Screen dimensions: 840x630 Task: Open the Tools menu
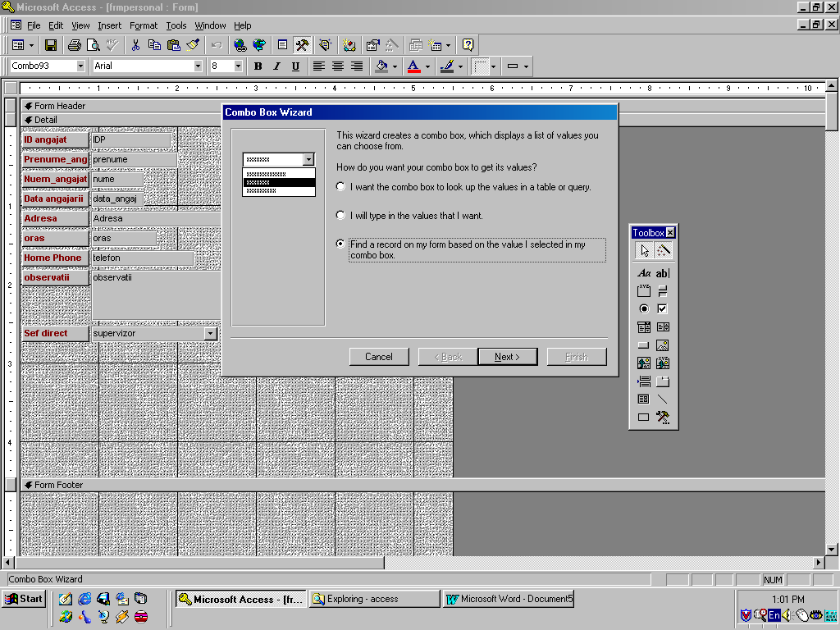pyautogui.click(x=176, y=25)
